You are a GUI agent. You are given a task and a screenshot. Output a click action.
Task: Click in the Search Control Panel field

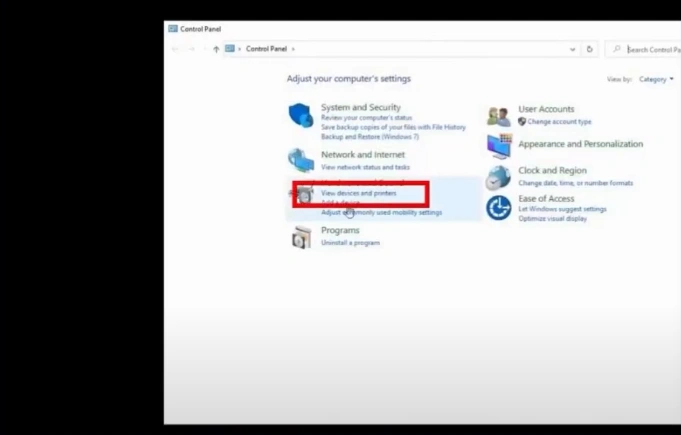652,49
